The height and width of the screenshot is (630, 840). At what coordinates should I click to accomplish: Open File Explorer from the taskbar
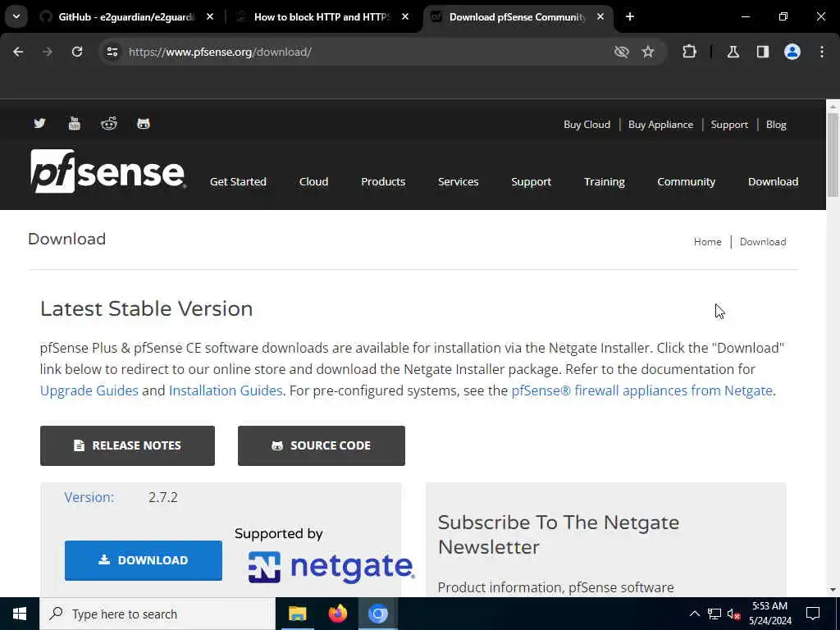click(x=297, y=614)
